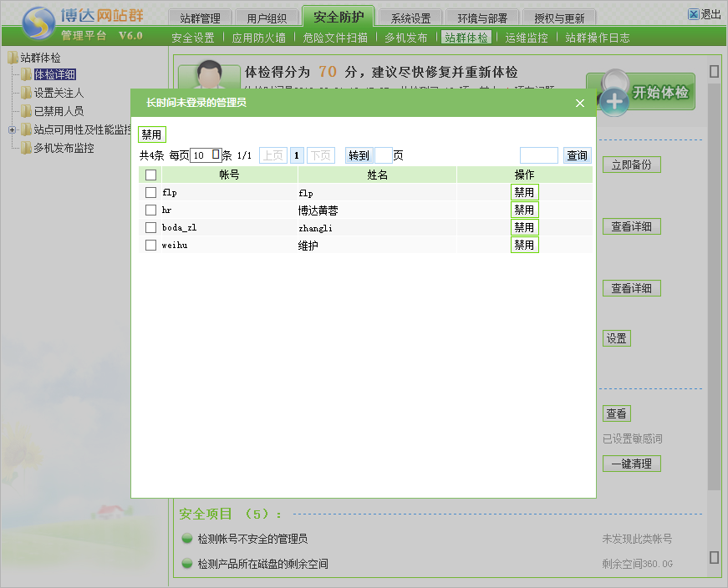Toggle the select-all checkbox in header
This screenshot has width=728, height=588.
(150, 175)
